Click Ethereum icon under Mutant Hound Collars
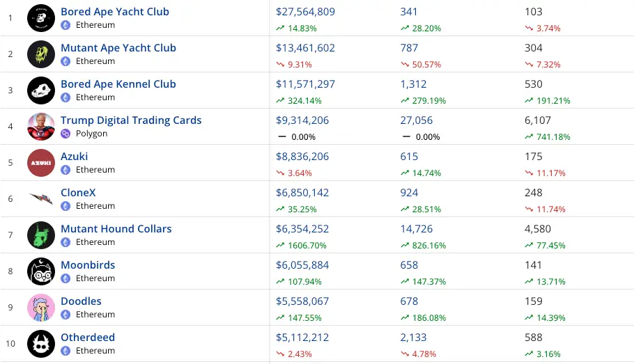 point(65,242)
